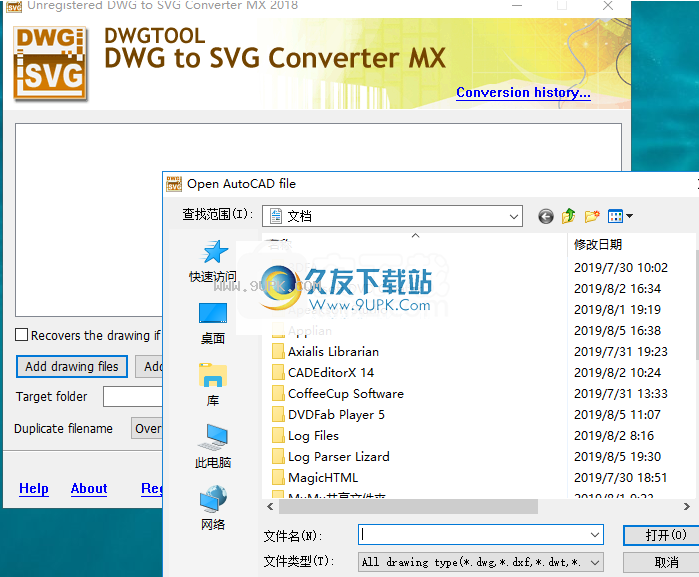Screen dimensions: 699x577
Task: Click date 2019/8/2 8:16
Action: click(x=614, y=435)
